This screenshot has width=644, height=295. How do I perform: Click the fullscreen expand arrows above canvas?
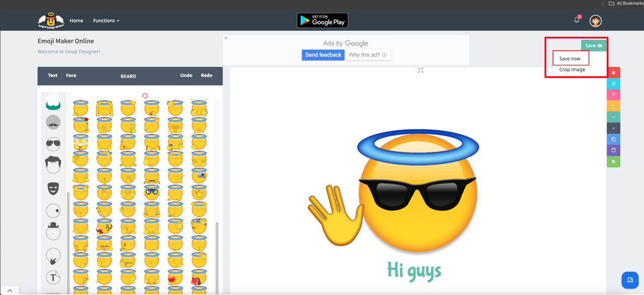point(421,70)
